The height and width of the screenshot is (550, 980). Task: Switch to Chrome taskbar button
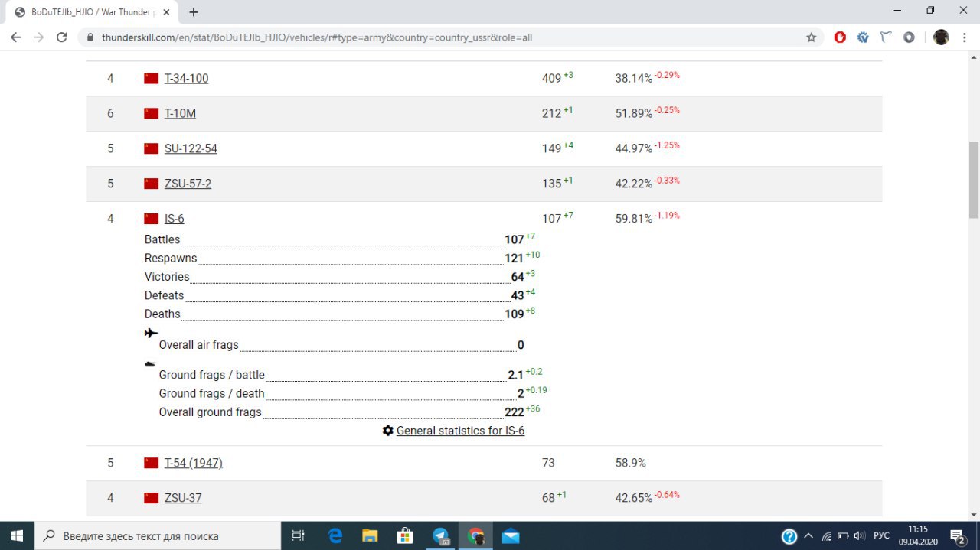[475, 535]
